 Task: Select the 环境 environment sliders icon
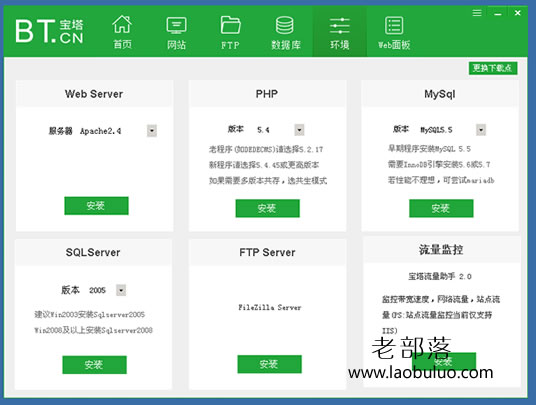tap(339, 26)
